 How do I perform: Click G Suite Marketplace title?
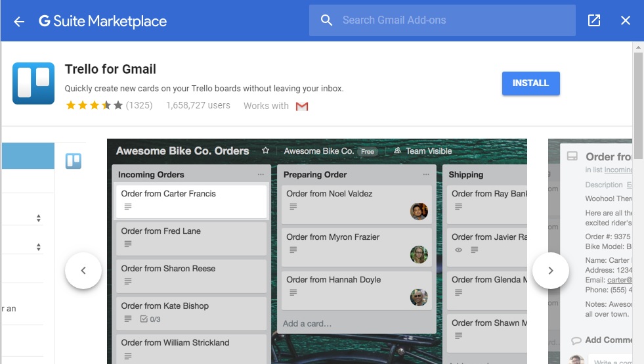pyautogui.click(x=102, y=21)
